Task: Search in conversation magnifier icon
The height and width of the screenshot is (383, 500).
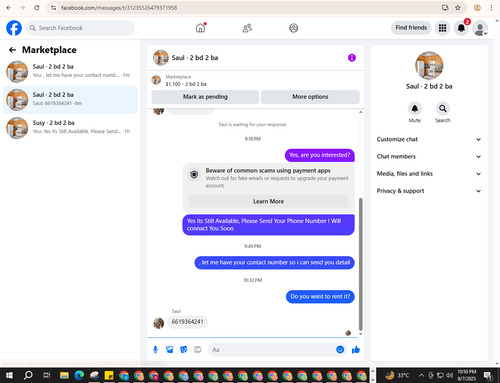Action: click(x=442, y=109)
